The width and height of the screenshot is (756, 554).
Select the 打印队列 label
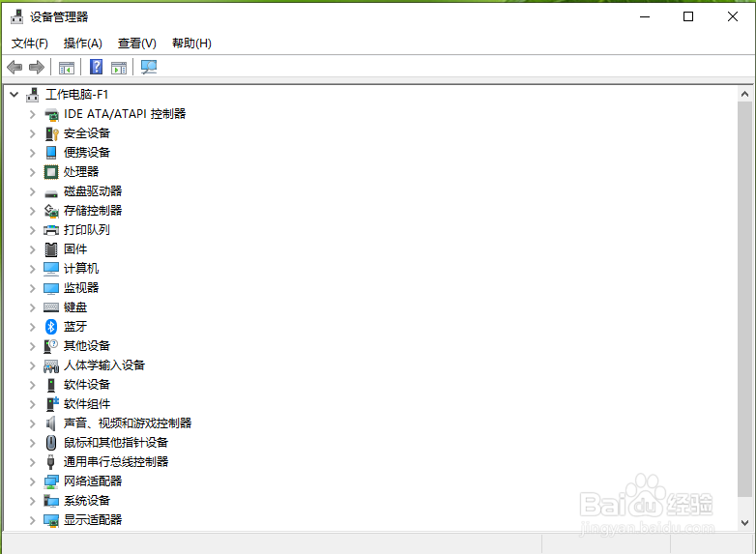tap(87, 230)
